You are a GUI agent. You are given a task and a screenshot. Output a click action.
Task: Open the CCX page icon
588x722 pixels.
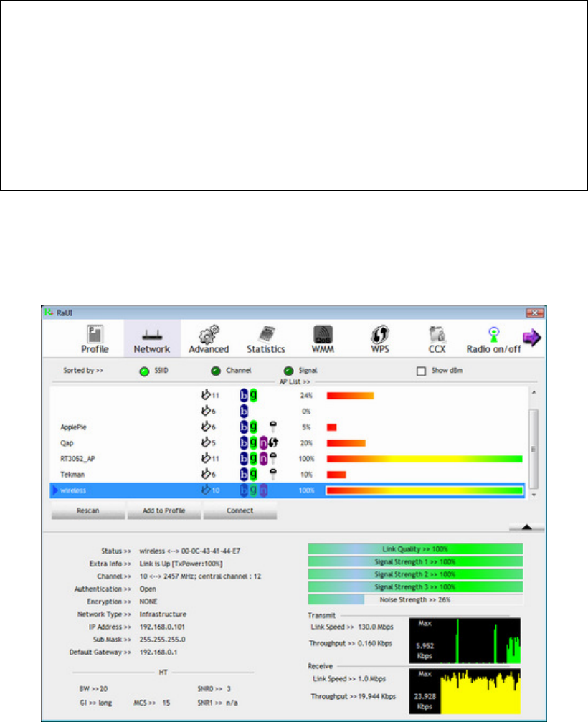[x=437, y=334]
